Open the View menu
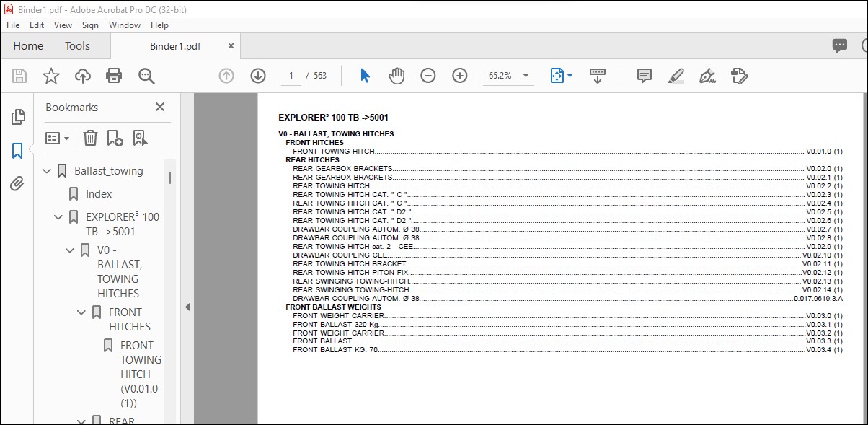The image size is (868, 425). pos(63,25)
